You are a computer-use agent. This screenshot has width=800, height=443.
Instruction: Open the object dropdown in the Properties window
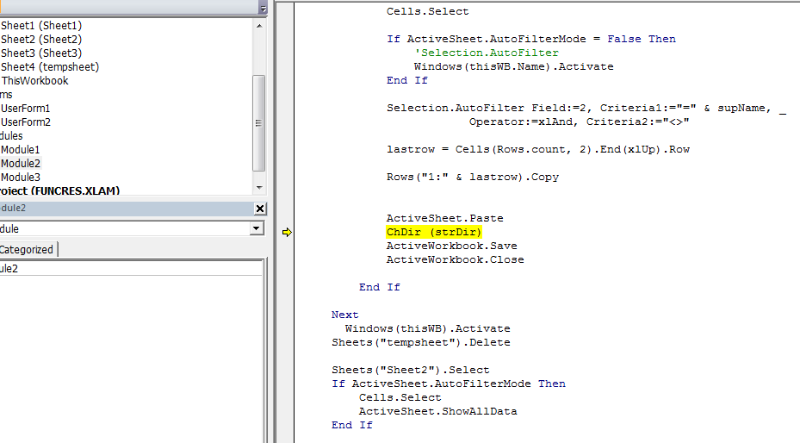click(257, 228)
